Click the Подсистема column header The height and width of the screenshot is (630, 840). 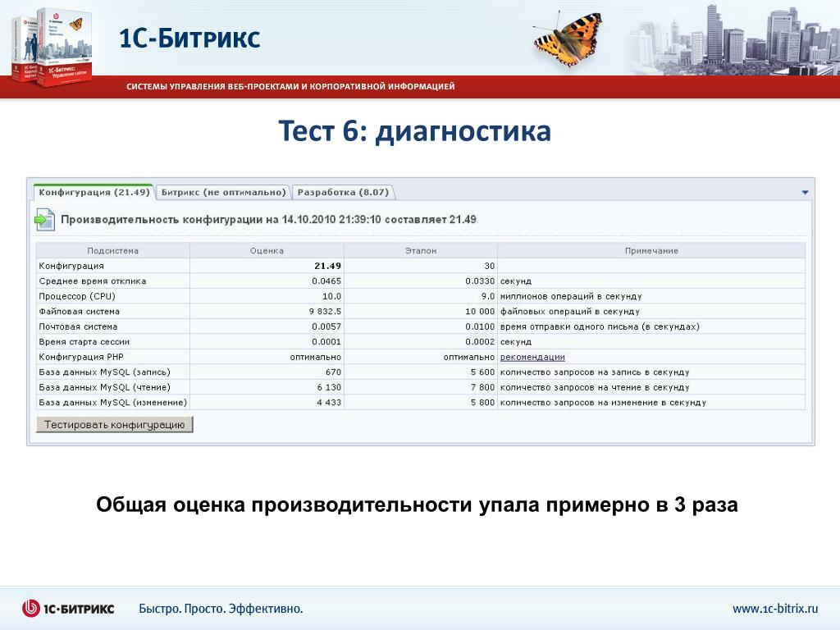pyautogui.click(x=112, y=251)
